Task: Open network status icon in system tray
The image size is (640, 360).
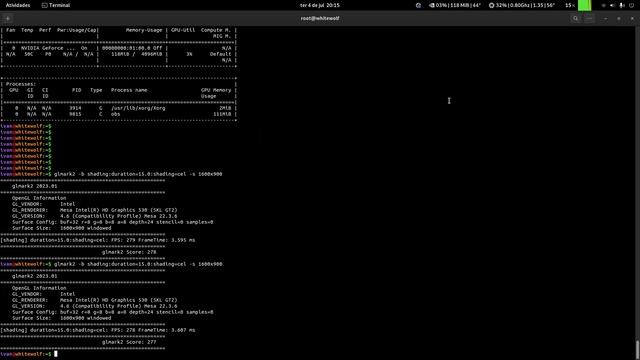Action: pos(603,5)
